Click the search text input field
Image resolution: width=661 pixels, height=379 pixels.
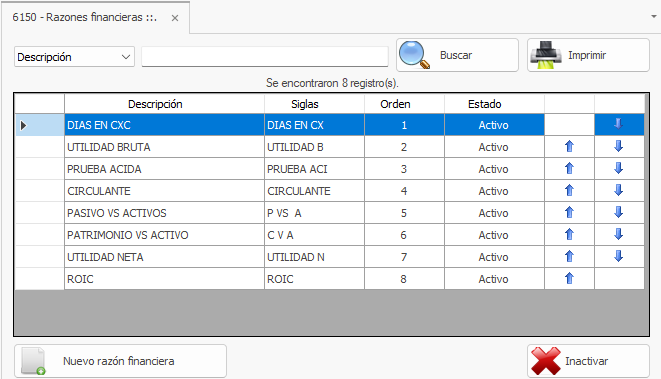[x=265, y=57]
